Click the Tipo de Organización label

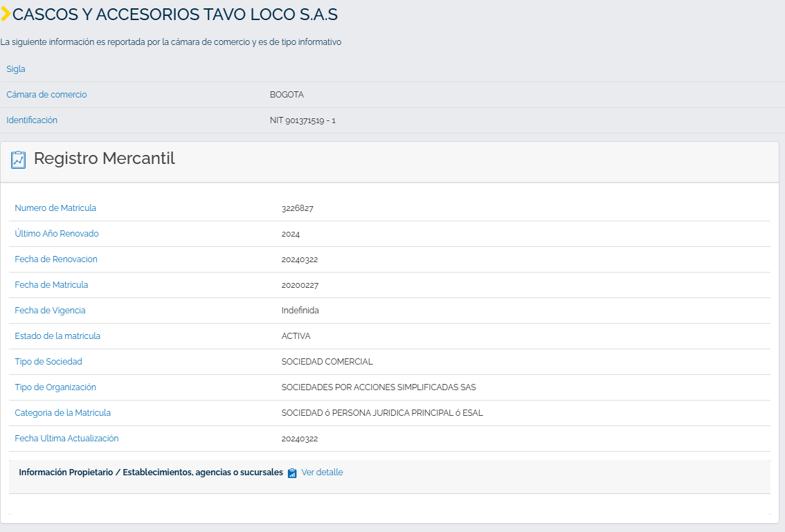coord(55,387)
